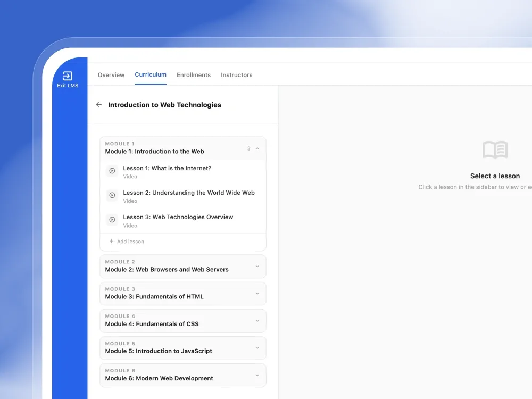
Task: Expand Module 5: Introduction to JavaScript chevron
Action: pyautogui.click(x=257, y=348)
